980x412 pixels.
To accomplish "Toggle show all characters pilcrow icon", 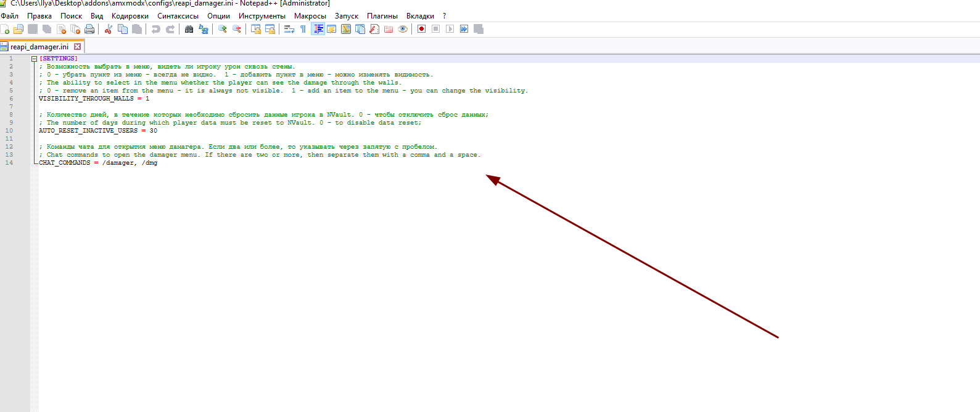I will [x=303, y=29].
